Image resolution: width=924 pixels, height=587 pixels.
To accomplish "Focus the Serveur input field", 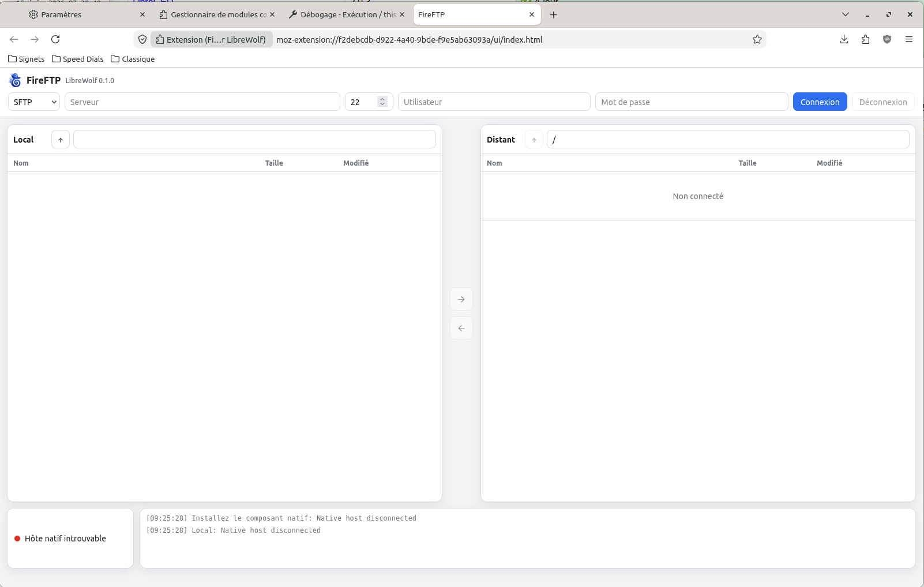I will (x=202, y=102).
